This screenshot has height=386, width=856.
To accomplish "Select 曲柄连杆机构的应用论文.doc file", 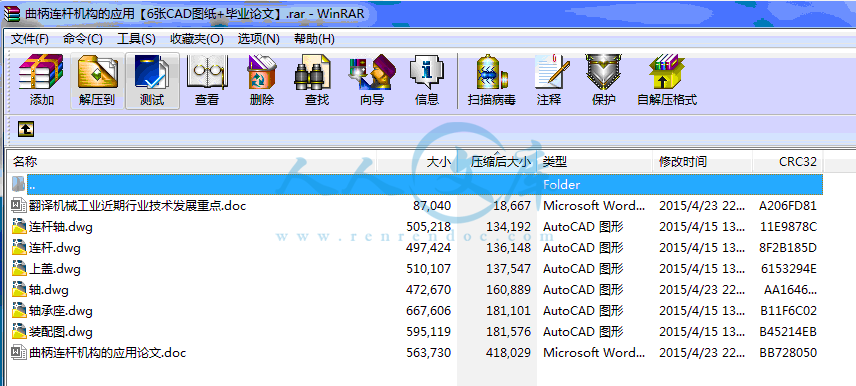I will [x=415, y=353].
